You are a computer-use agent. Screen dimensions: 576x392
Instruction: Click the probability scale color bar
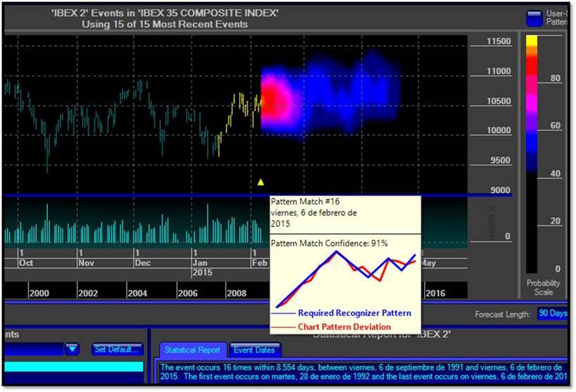(x=532, y=154)
